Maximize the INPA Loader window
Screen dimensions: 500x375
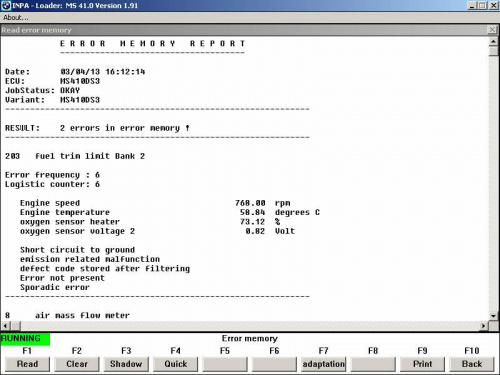[482, 6]
